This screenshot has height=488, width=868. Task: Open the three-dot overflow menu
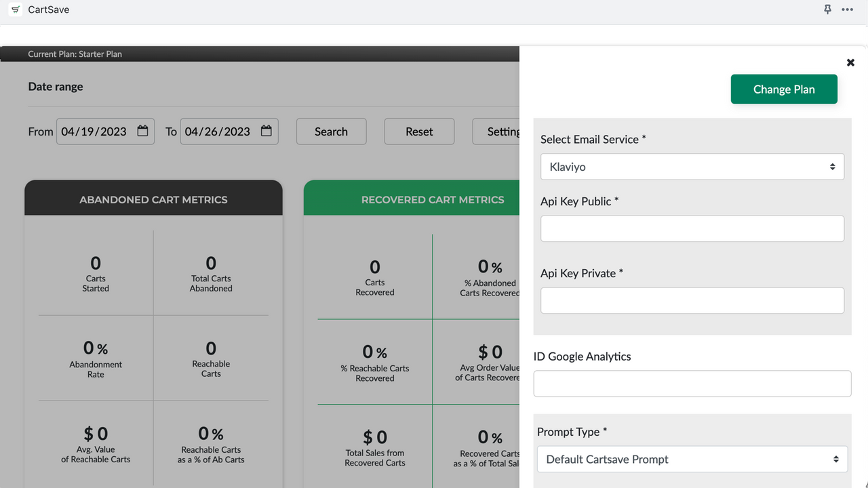tap(847, 9)
